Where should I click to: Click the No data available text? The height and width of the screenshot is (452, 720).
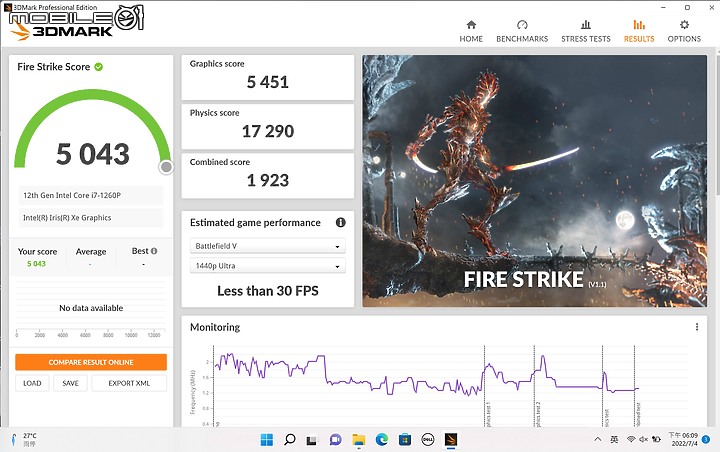coord(91,308)
